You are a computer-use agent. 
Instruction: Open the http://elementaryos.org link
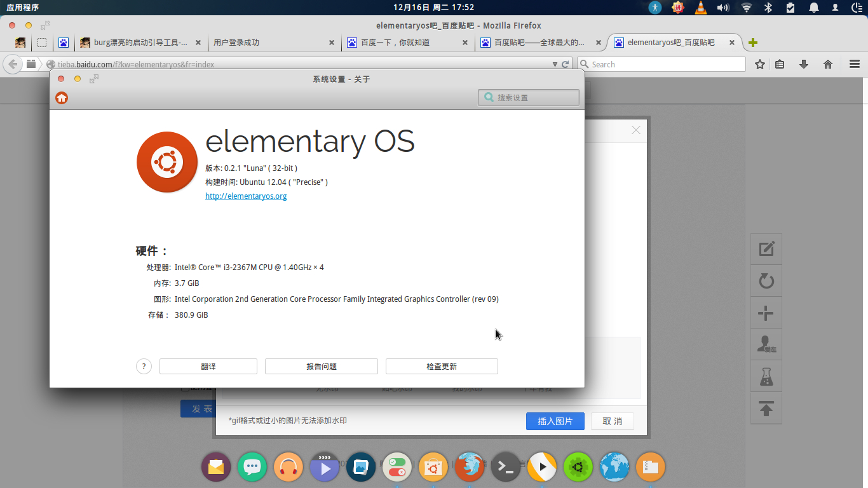246,196
